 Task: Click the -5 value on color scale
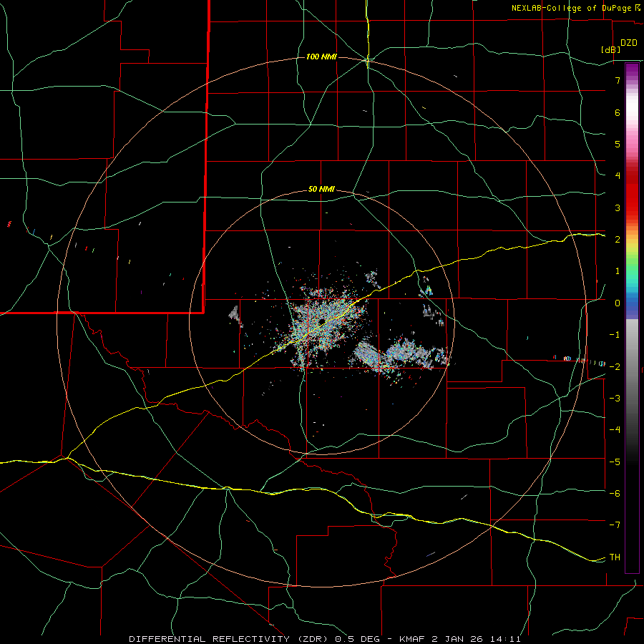pos(615,462)
